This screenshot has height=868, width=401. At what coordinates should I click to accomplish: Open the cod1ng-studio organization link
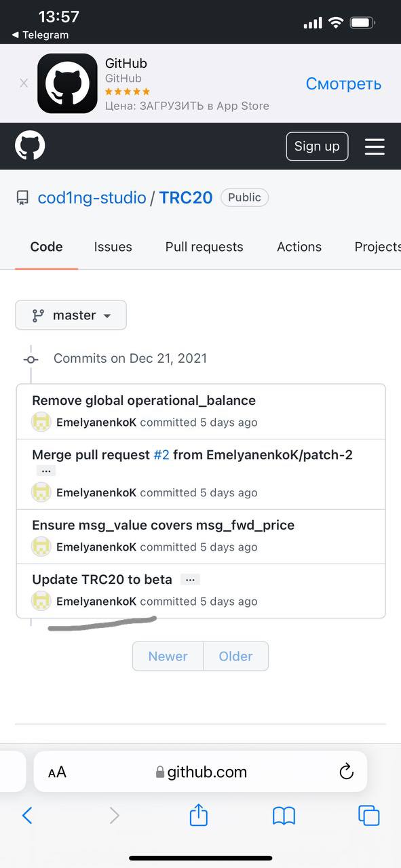click(92, 198)
